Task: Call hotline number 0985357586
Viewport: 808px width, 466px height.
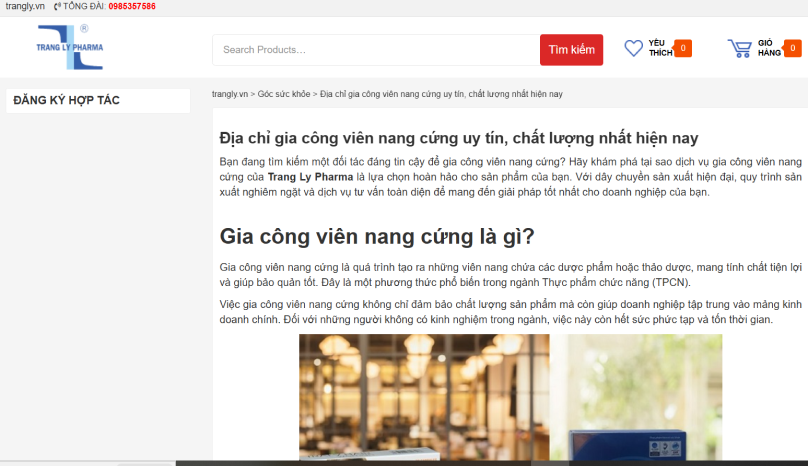Action: (126, 6)
